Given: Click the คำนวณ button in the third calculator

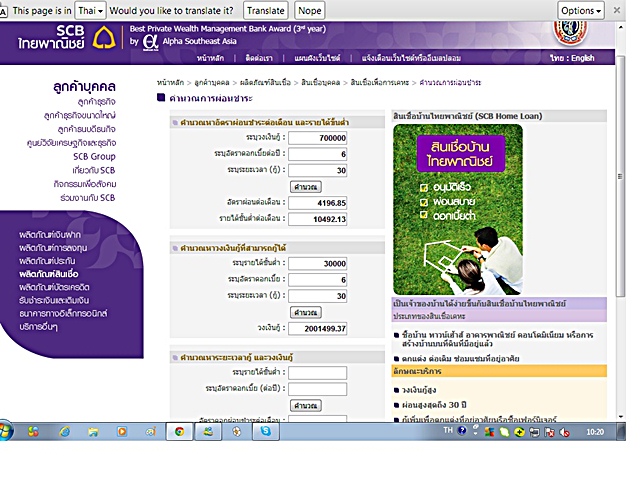Looking at the screenshot, I should (306, 406).
